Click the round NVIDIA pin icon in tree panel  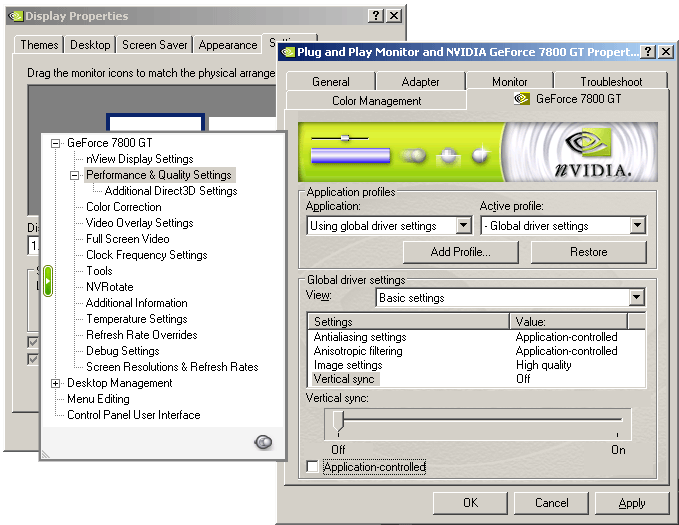(263, 442)
